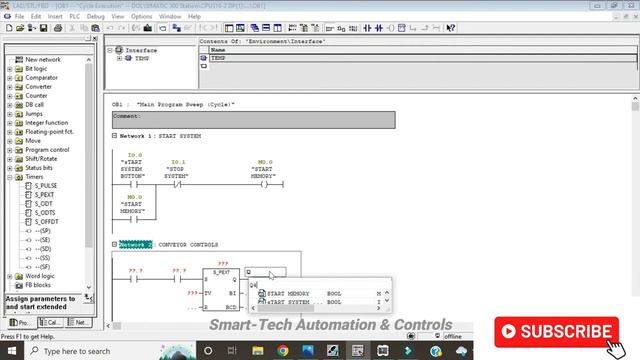Insert an output coil from toolbar

click(391, 28)
